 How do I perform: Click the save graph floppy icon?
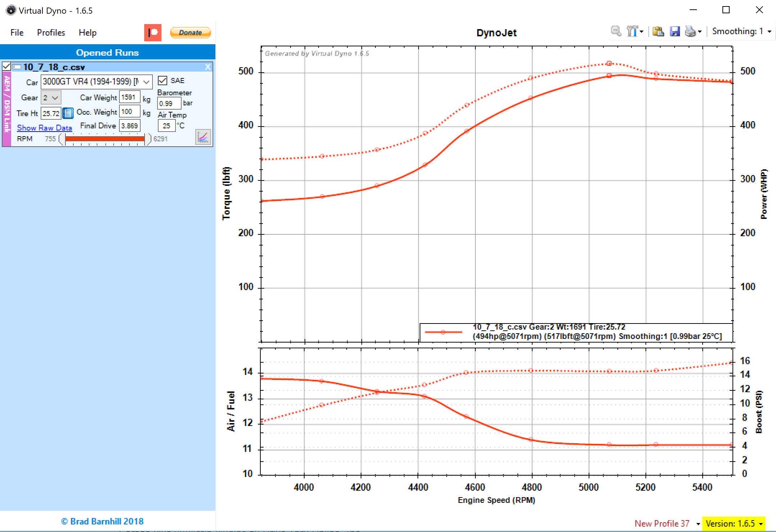[x=675, y=32]
